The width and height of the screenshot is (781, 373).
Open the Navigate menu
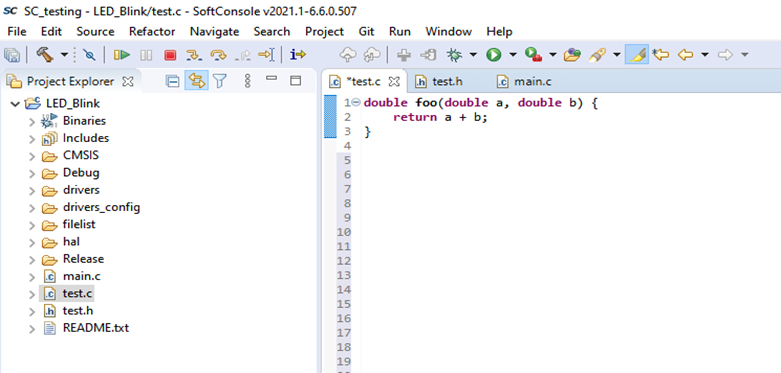tap(214, 31)
